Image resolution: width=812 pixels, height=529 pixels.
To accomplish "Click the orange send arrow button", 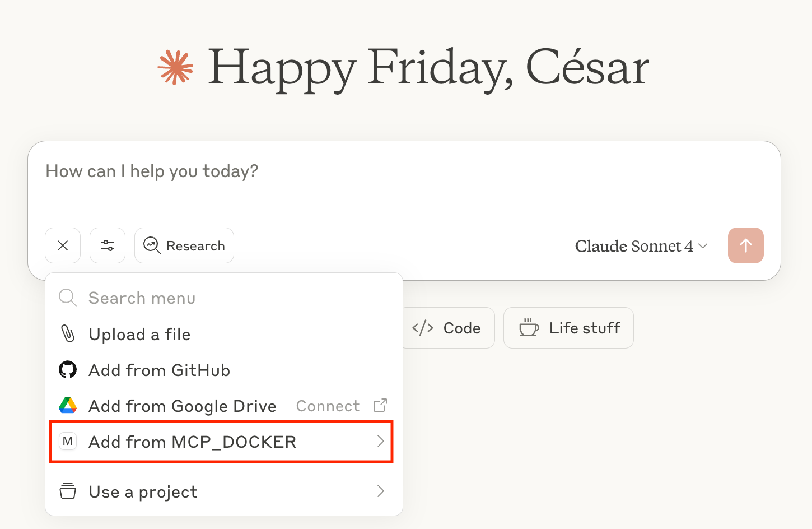I will (745, 245).
